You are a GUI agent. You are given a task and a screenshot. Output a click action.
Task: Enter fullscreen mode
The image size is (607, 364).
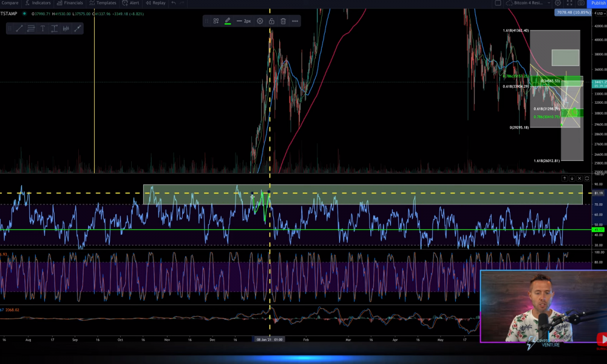569,2
